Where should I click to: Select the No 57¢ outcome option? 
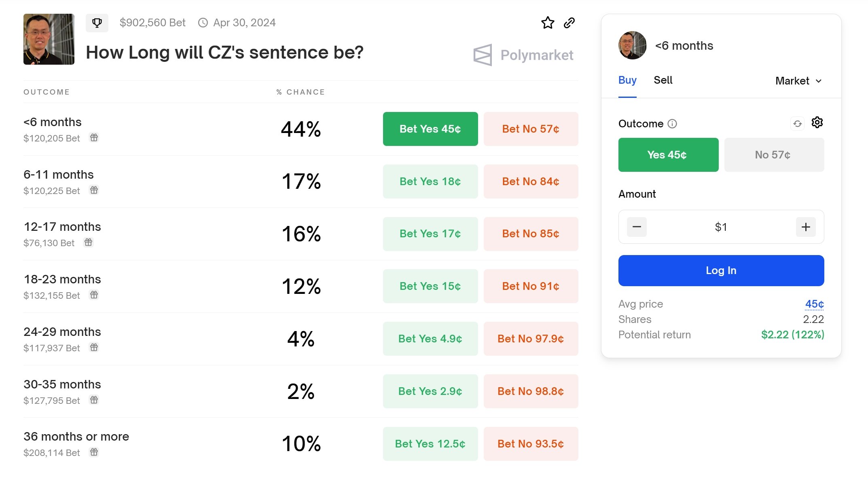[x=774, y=155]
